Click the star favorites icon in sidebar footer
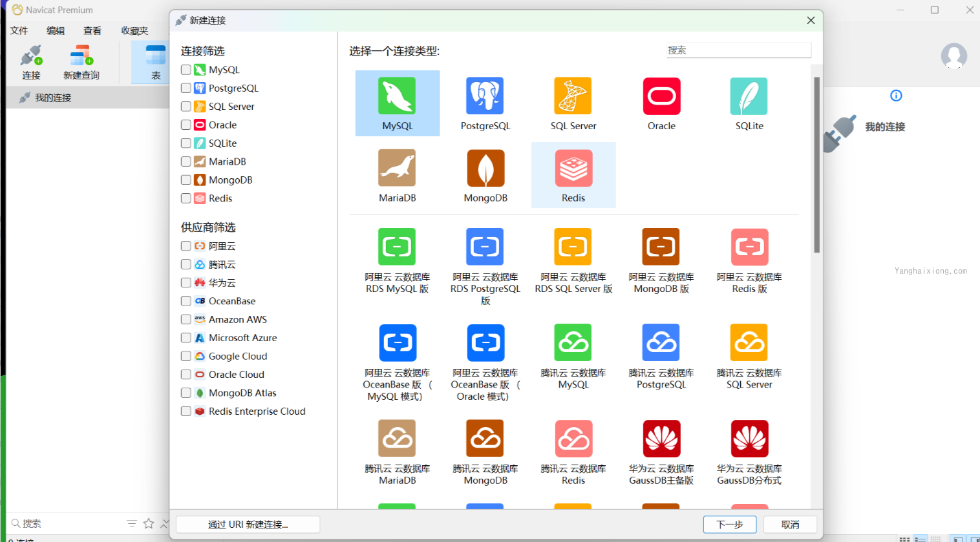The image size is (980, 542). pyautogui.click(x=149, y=523)
